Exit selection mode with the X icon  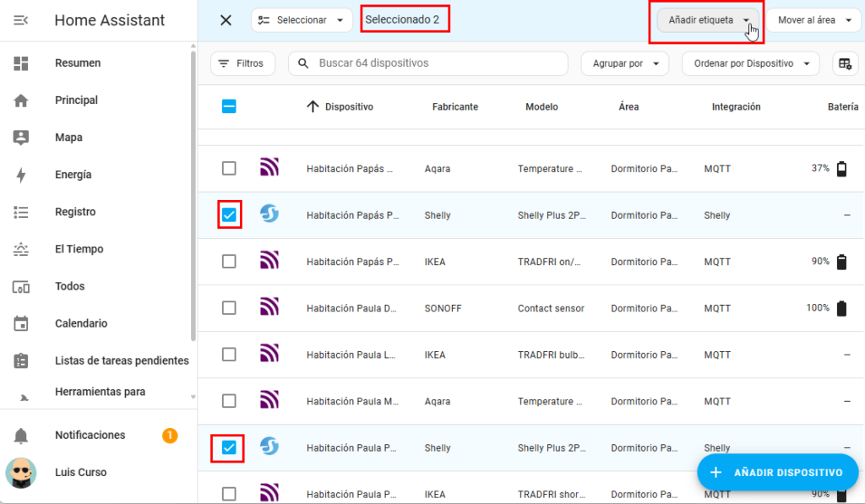226,20
